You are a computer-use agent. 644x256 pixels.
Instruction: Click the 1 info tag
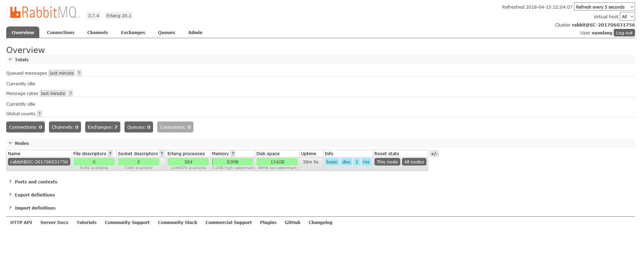point(357,162)
